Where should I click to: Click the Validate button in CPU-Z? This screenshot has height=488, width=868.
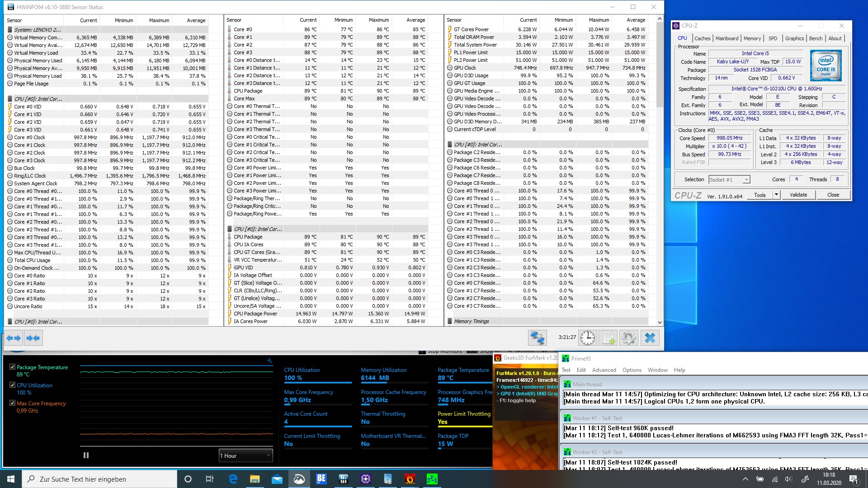(798, 195)
